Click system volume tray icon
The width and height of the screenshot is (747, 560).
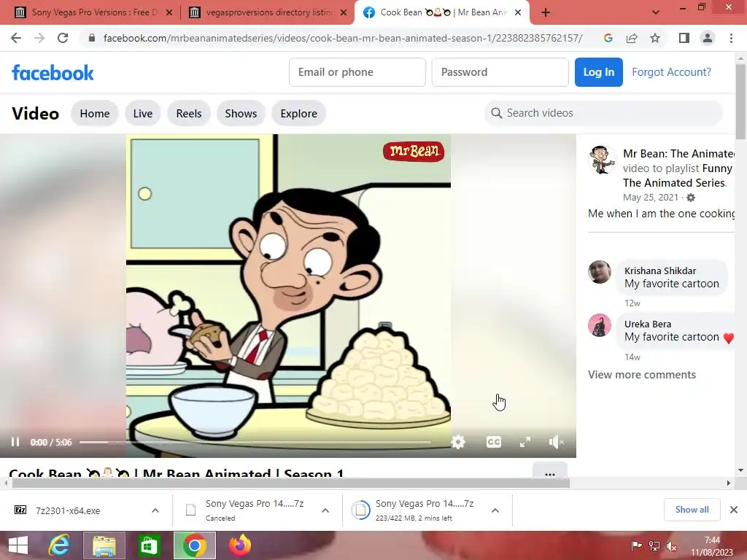672,545
